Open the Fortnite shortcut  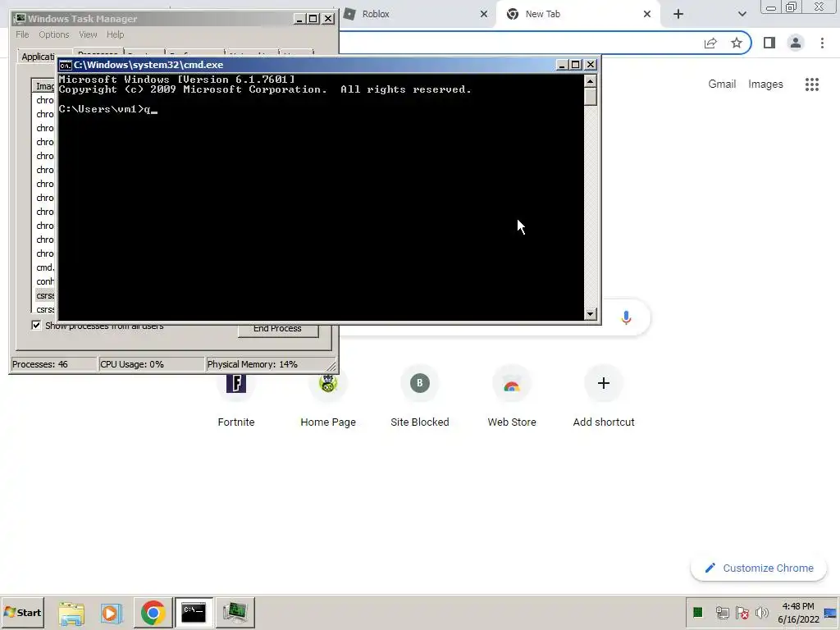coord(236,396)
